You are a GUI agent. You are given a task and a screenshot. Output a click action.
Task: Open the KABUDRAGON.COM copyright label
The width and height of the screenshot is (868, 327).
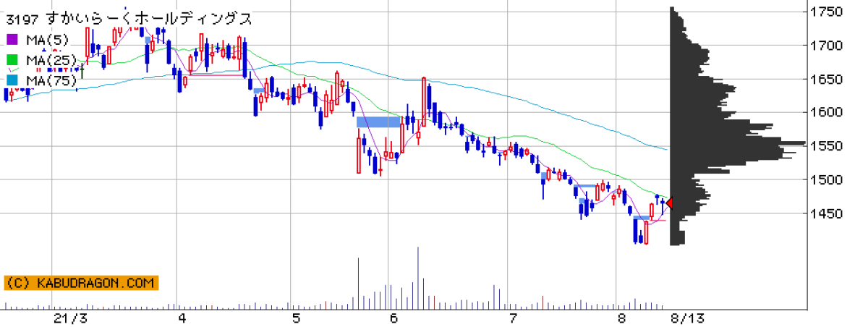tap(80, 283)
